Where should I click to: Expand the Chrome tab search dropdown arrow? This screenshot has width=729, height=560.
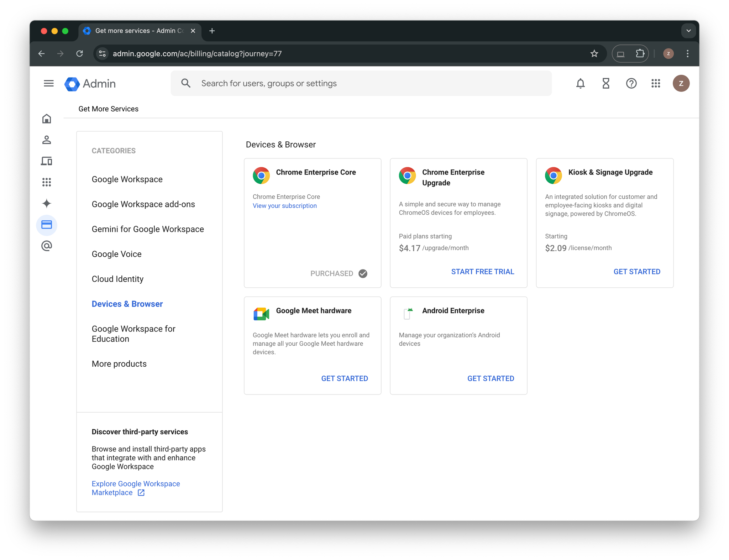pos(688,31)
